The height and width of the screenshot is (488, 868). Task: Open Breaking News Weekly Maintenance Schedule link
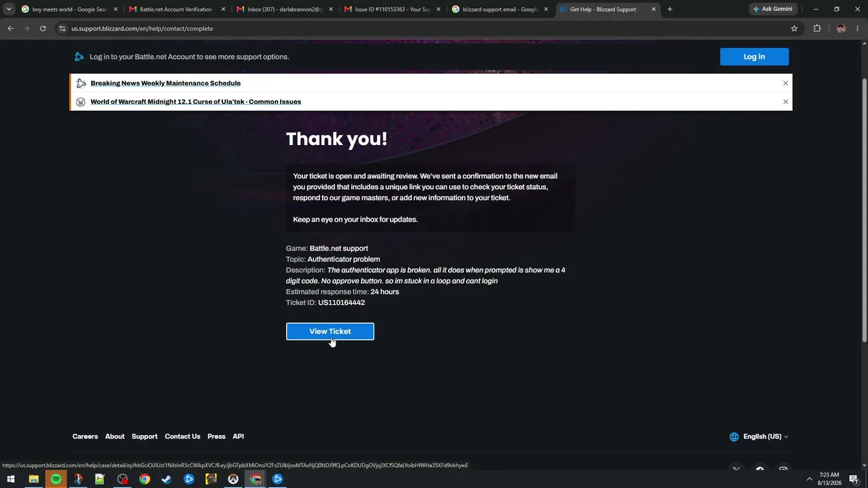click(165, 83)
